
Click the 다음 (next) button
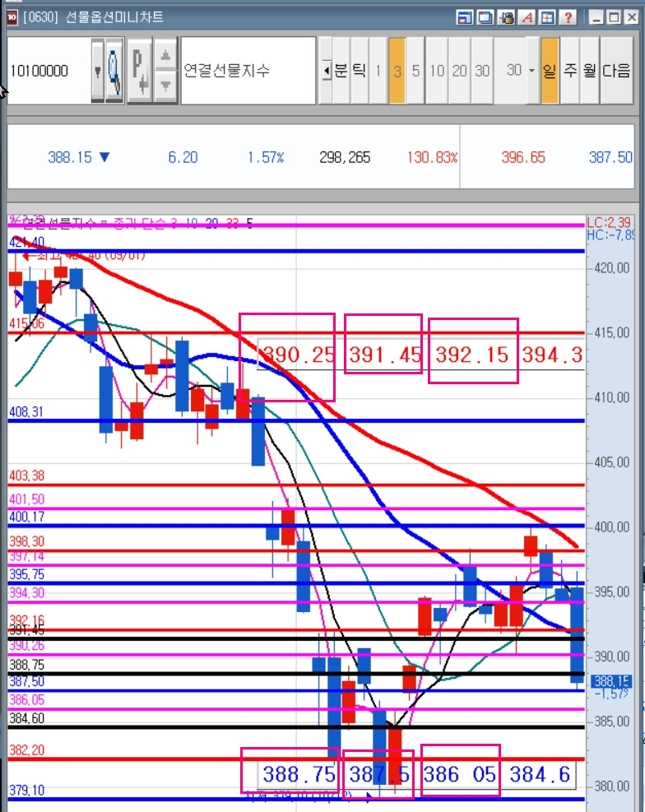click(x=616, y=71)
